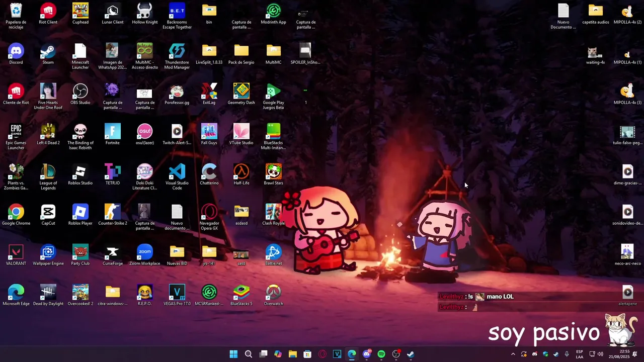Select the BlueStacks 5 desktop icon
This screenshot has height=362, width=644.
click(x=242, y=296)
